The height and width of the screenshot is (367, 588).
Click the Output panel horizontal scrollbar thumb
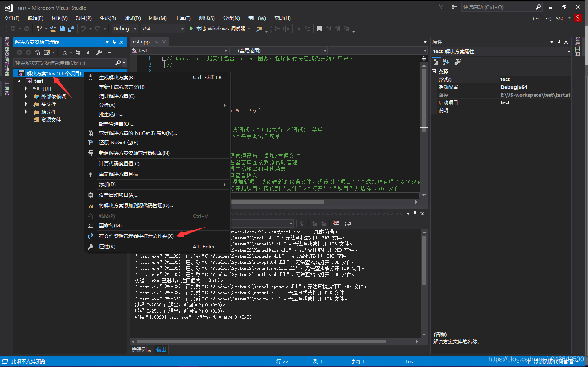(261, 342)
